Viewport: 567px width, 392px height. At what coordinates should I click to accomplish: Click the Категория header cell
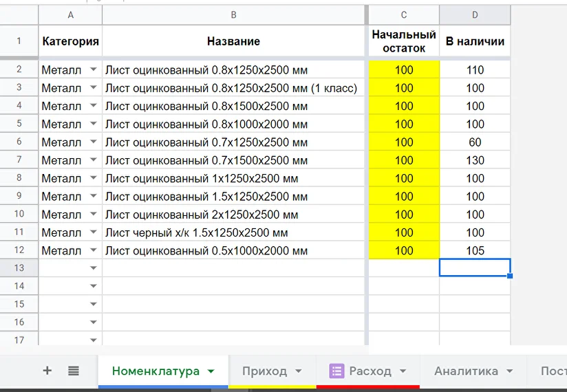click(70, 41)
